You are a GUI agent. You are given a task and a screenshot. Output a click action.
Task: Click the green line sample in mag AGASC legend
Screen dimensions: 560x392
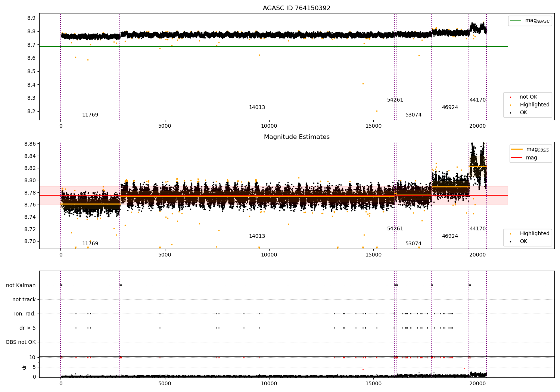tap(516, 21)
